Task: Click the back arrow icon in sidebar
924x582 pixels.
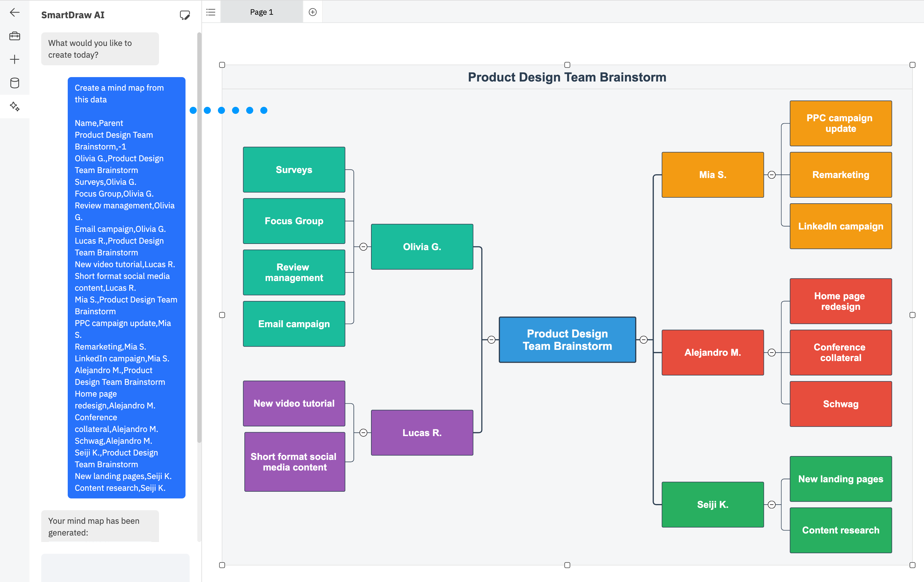Action: pyautogui.click(x=15, y=12)
